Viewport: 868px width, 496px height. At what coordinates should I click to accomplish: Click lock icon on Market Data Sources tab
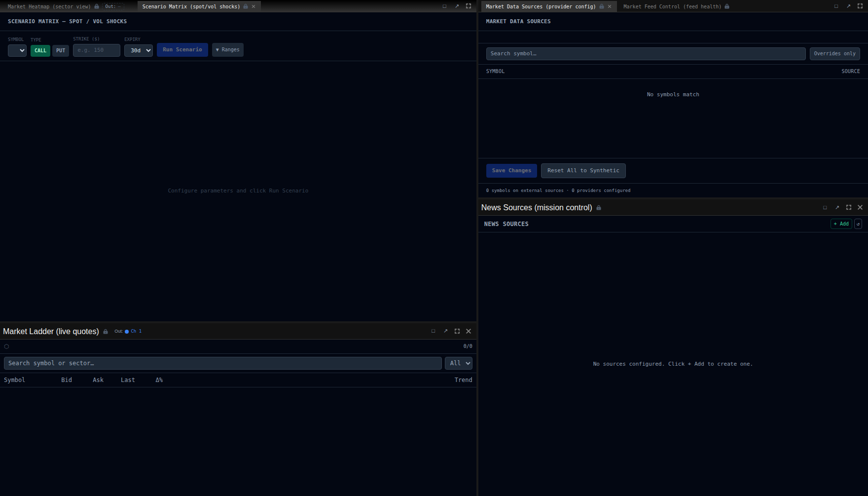point(602,6)
